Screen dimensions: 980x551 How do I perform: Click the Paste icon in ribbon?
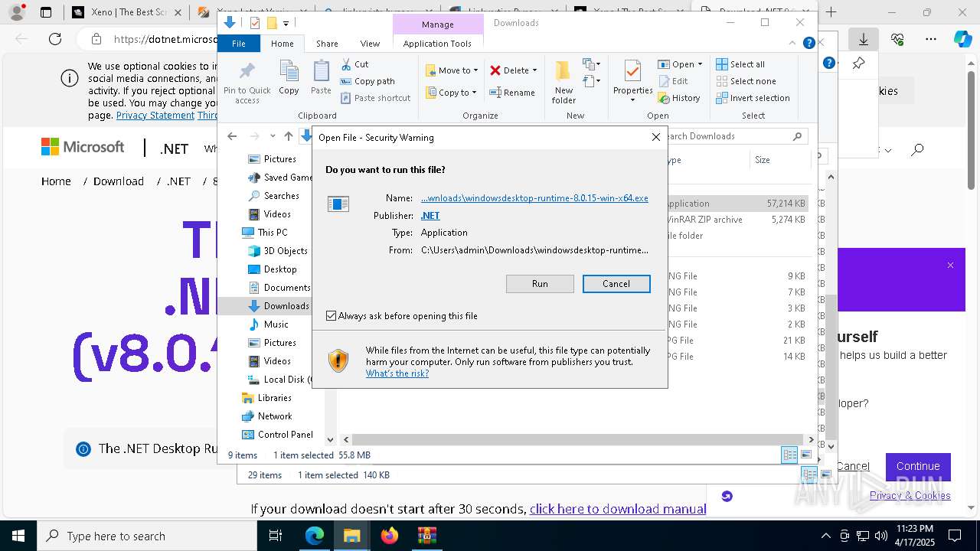pos(321,78)
